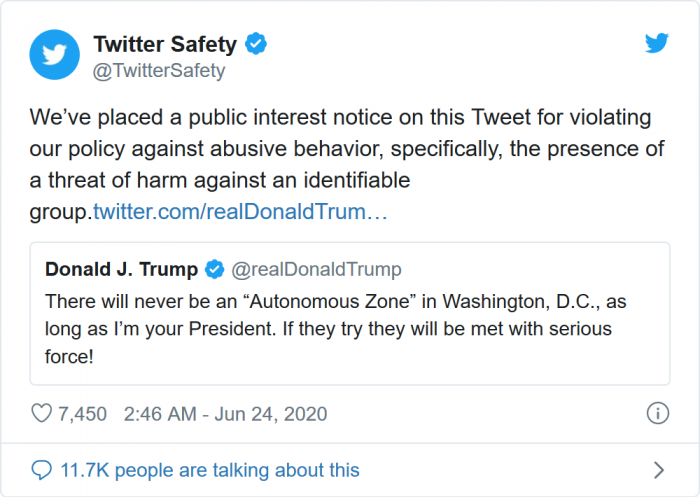Screen dimensions: 700x497
Task: Open the tweet info icon
Action: [x=657, y=413]
